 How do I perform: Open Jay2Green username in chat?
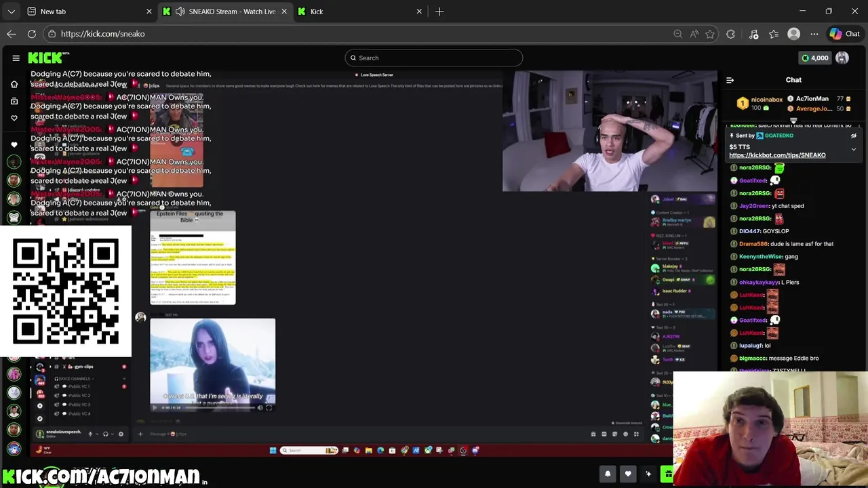click(x=754, y=206)
